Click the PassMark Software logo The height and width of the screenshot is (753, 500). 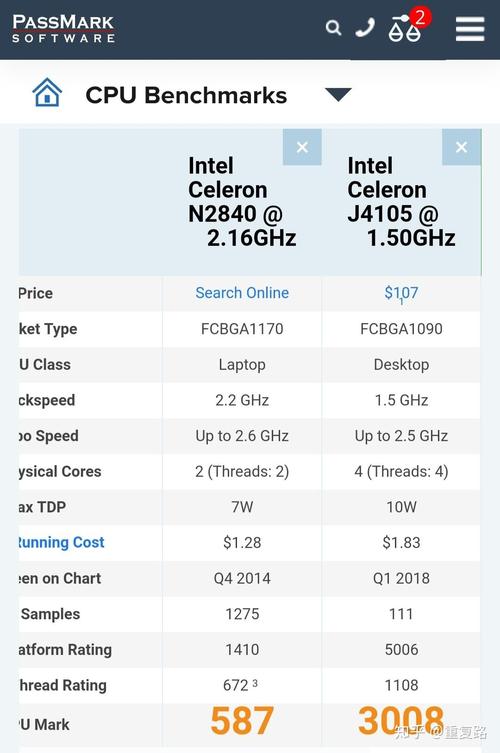63,28
